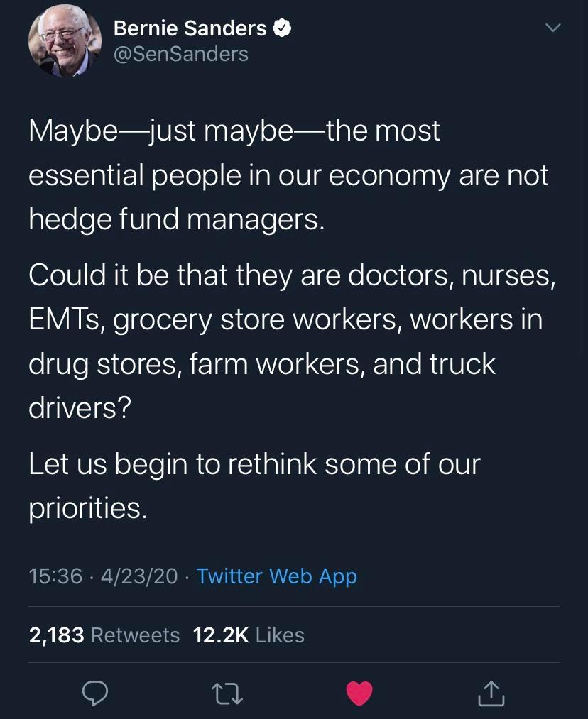The width and height of the screenshot is (588, 719).
Task: Click the Bernie Sanders display name
Action: click(x=190, y=28)
